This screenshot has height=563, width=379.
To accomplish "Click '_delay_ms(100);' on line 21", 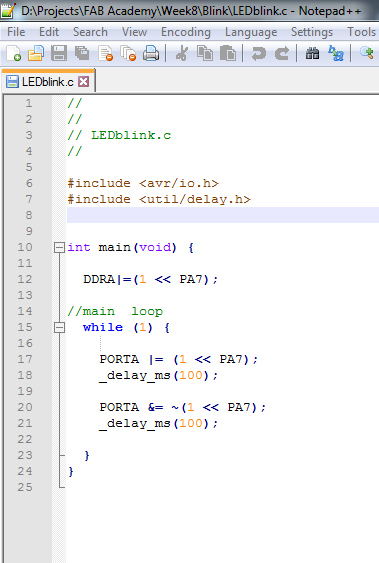I will point(159,424).
